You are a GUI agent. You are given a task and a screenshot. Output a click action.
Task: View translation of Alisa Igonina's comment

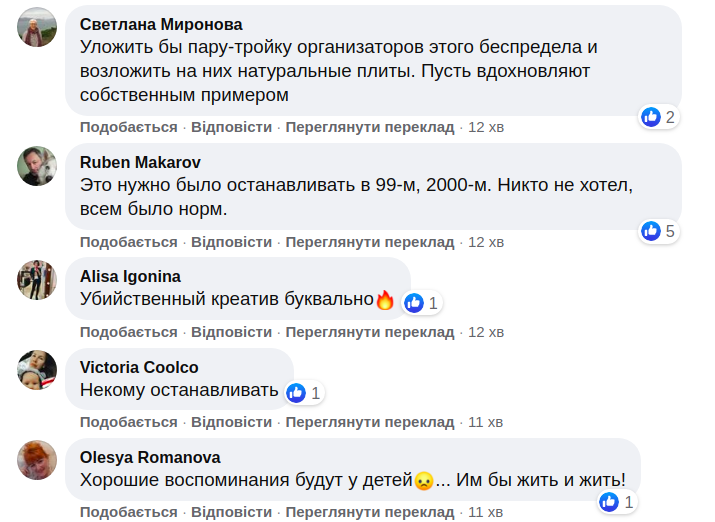pyautogui.click(x=370, y=332)
